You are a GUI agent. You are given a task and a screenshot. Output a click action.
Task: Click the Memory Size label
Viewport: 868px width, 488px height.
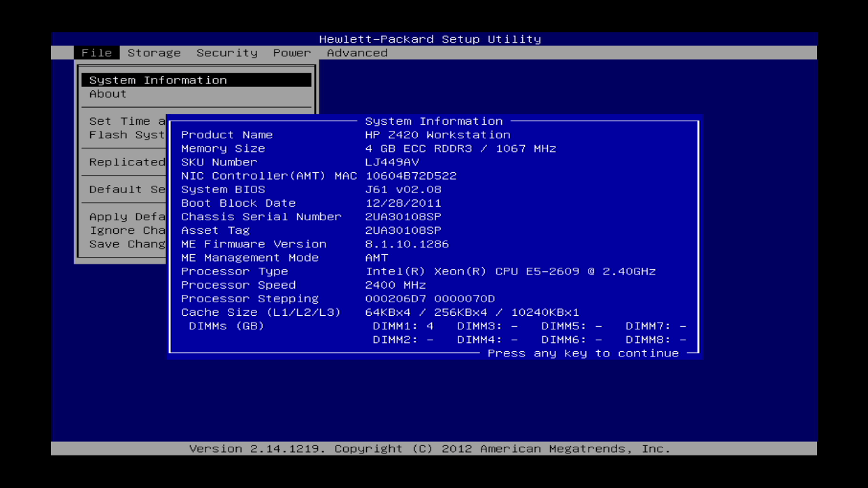coord(223,148)
